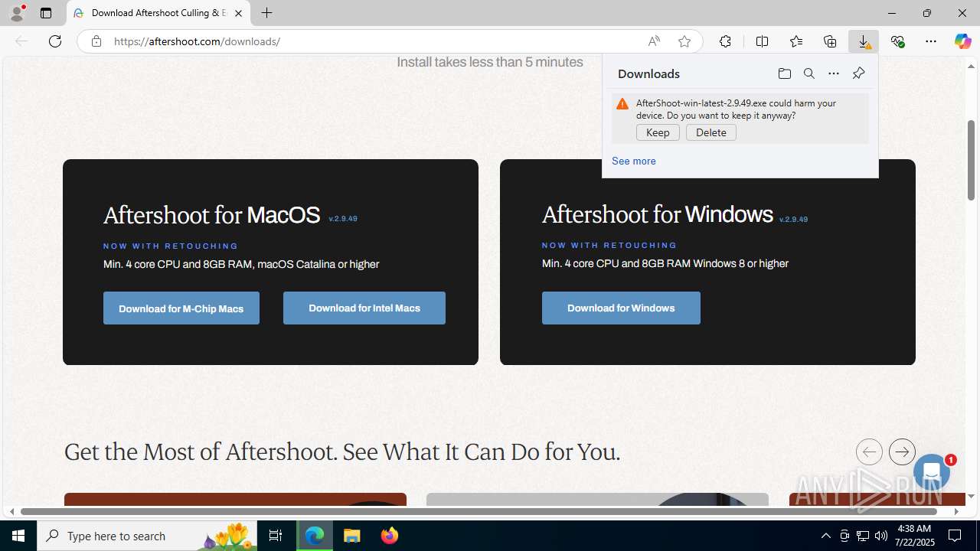Open the notification center
Viewport: 980px width, 551px height.
(x=955, y=536)
